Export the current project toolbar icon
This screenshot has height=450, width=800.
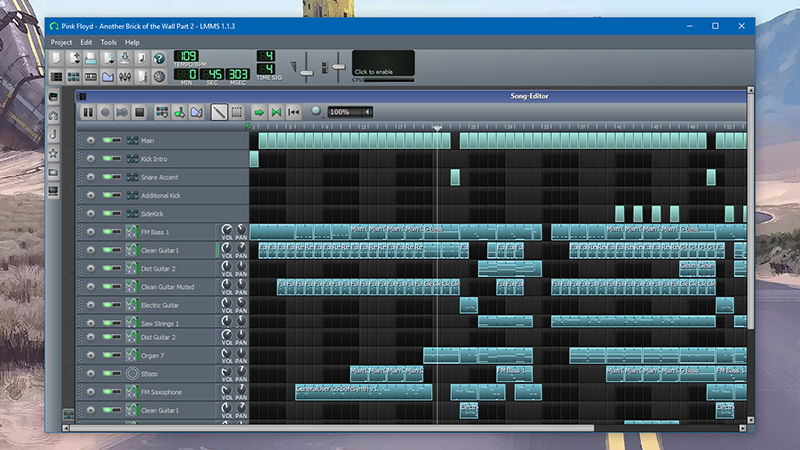(142, 58)
